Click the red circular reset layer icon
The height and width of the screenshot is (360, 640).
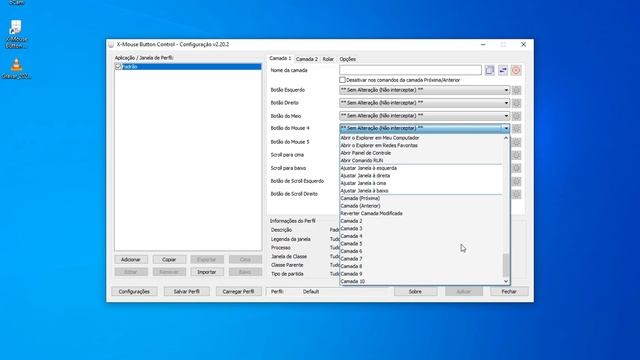[x=516, y=70]
